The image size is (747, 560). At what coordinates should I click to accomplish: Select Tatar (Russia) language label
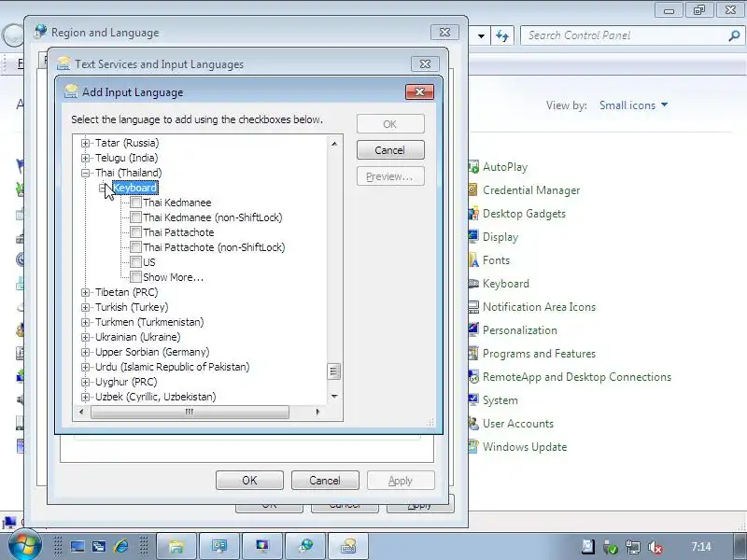127,143
